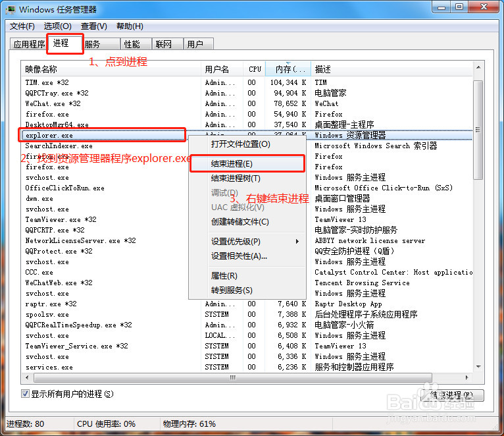Select the SearchIndexer.exe process
This screenshot has width=504, height=436.
59,146
